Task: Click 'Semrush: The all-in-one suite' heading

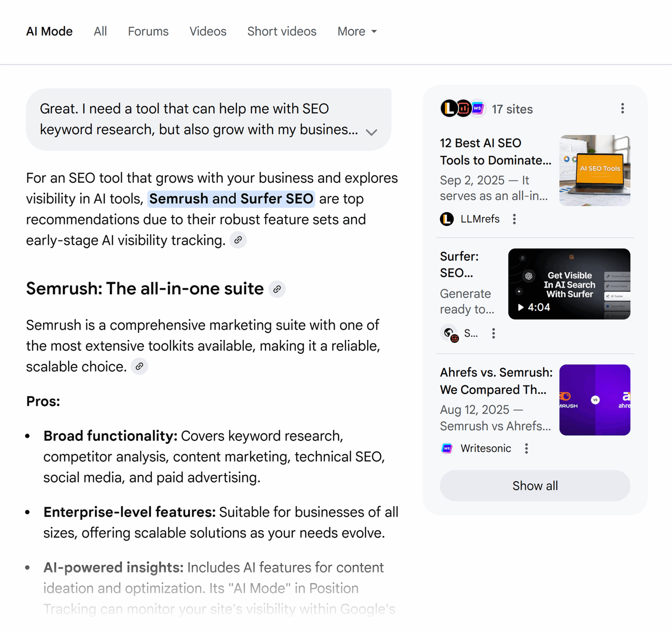Action: [145, 289]
